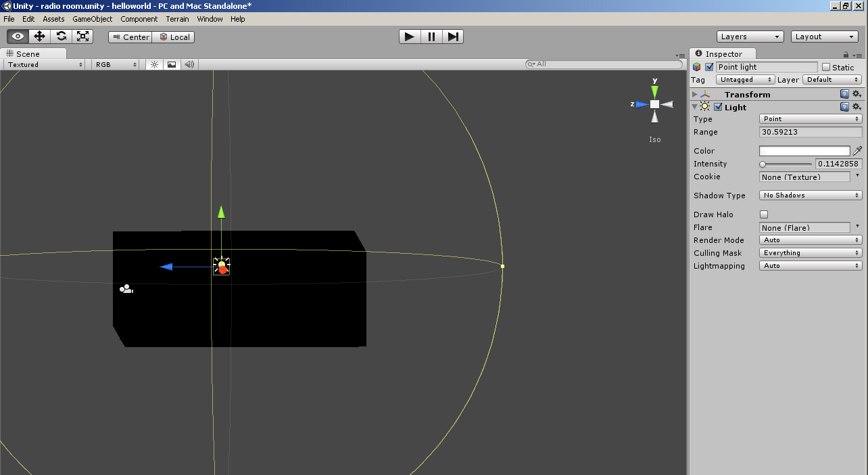Select the Move tool

click(x=39, y=37)
